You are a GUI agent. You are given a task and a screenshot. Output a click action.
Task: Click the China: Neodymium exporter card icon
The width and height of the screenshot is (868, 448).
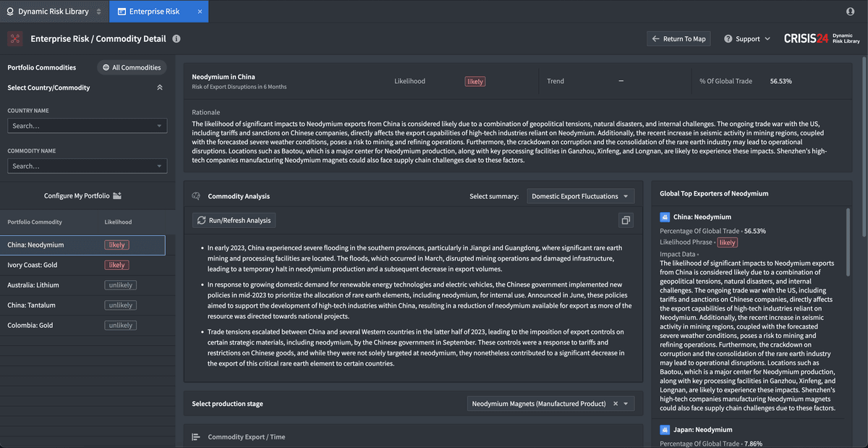click(665, 217)
